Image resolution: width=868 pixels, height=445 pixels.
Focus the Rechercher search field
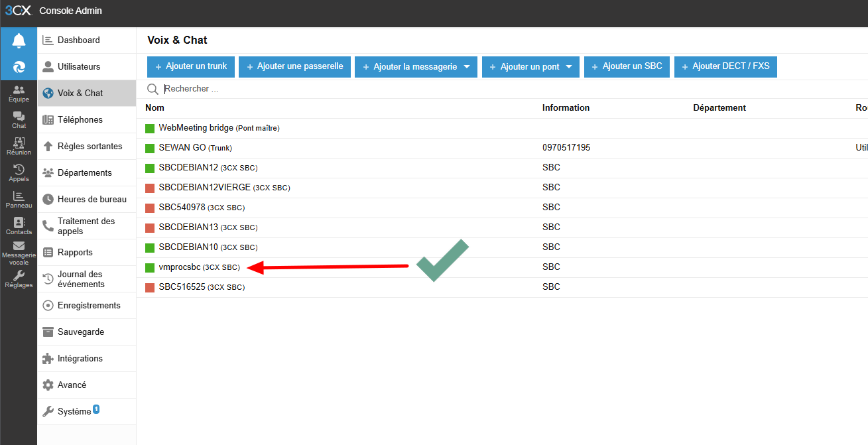tap(515, 89)
